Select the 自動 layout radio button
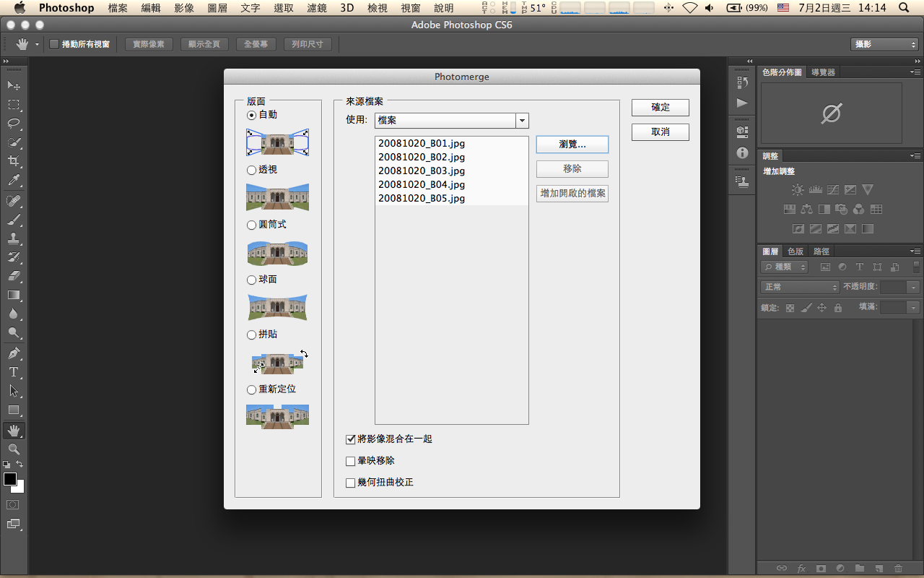 pyautogui.click(x=251, y=115)
